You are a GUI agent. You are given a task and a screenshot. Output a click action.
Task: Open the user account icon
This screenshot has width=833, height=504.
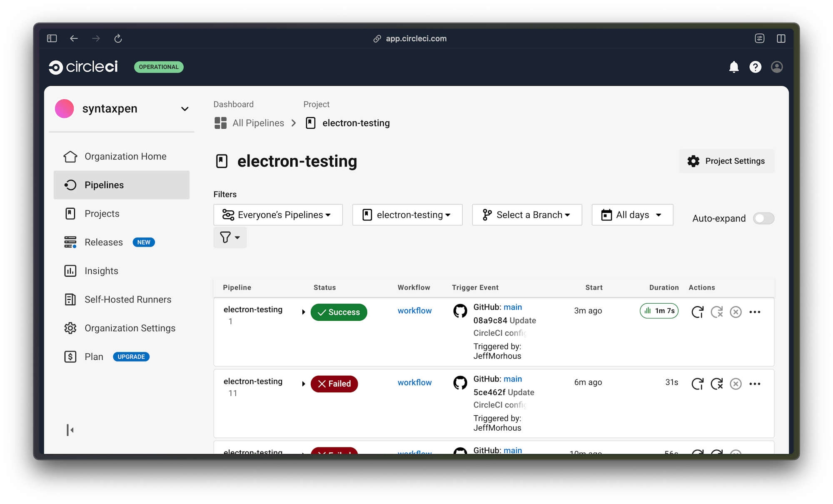pos(777,67)
